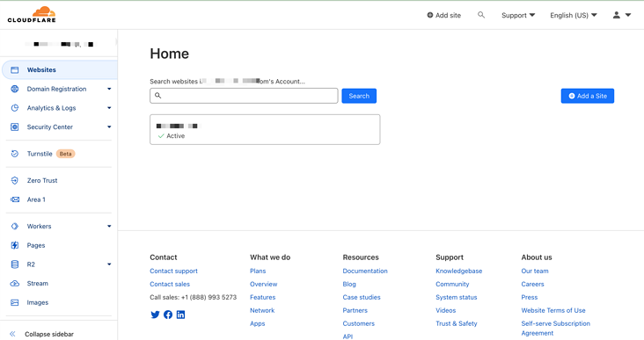Open Stream from the sidebar

(x=37, y=284)
